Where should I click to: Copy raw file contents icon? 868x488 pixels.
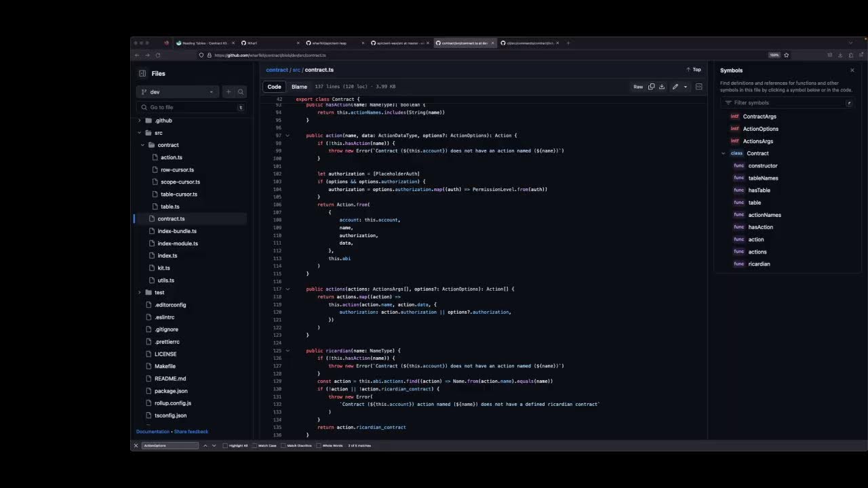652,87
